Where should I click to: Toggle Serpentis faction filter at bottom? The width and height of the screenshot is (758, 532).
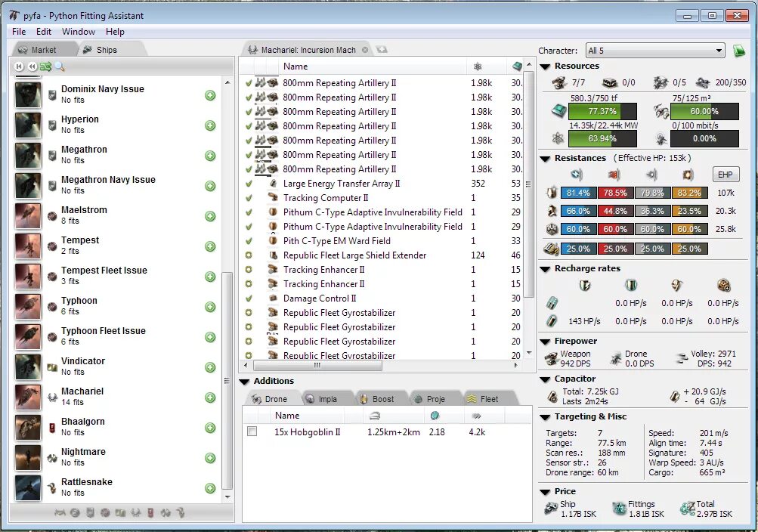120,512
